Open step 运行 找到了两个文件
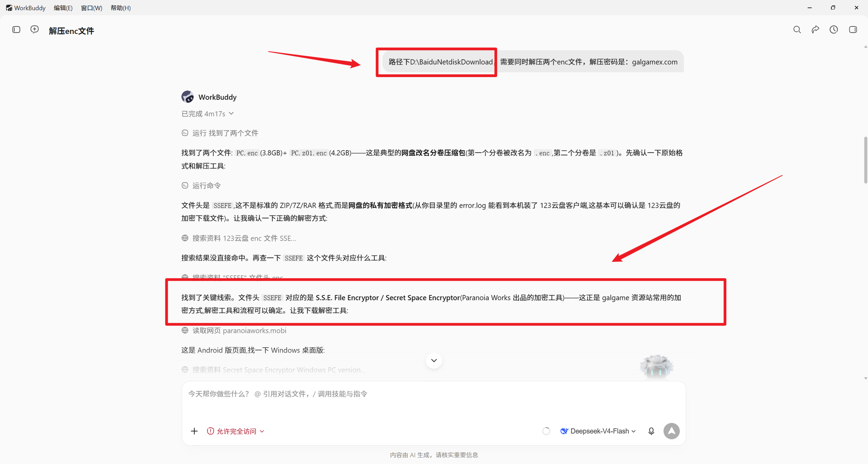Screen dimensions: 868x464 220,133
